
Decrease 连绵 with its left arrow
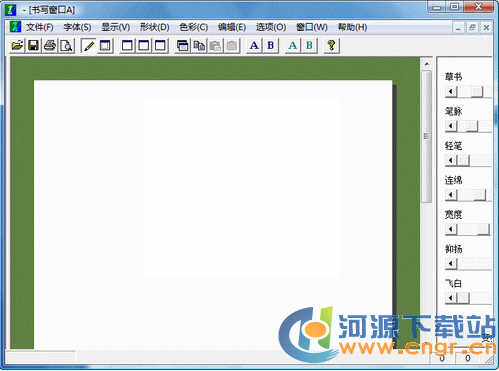[x=451, y=194]
